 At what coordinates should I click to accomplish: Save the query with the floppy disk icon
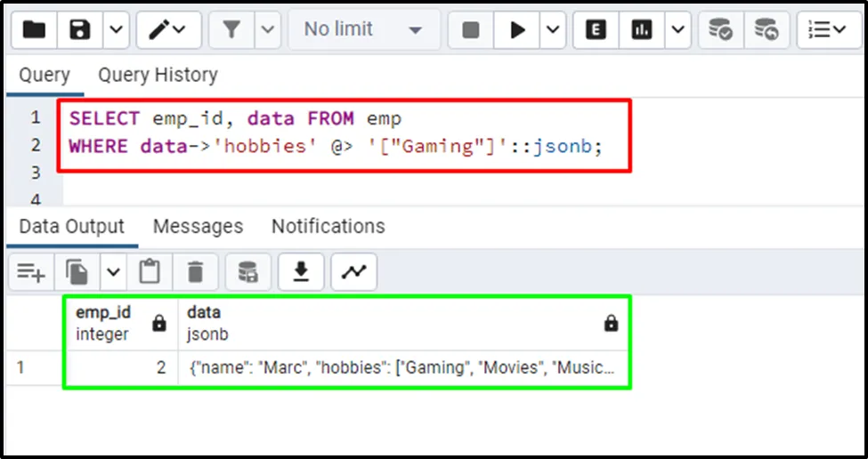coord(81,30)
